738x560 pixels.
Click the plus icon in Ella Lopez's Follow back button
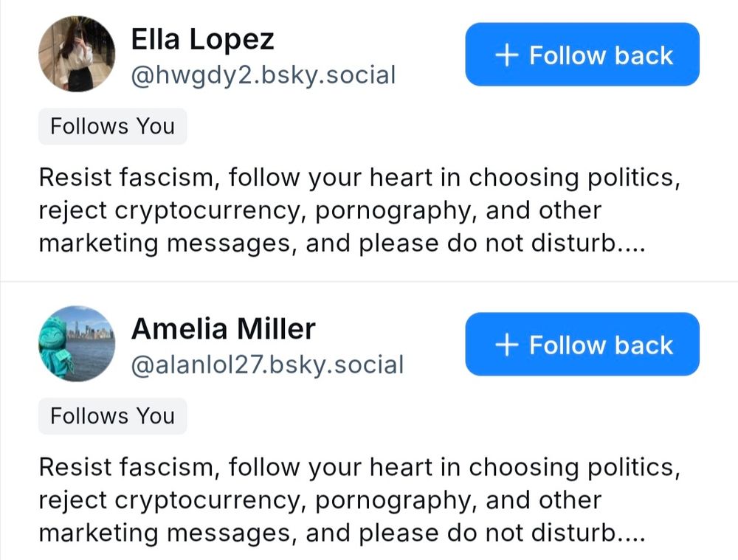507,55
